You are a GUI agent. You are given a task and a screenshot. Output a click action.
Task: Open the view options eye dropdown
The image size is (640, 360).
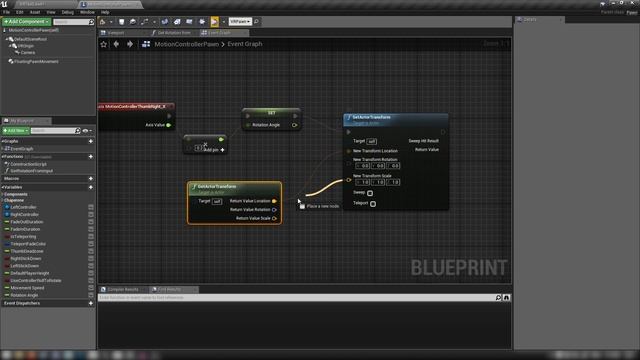(x=87, y=131)
